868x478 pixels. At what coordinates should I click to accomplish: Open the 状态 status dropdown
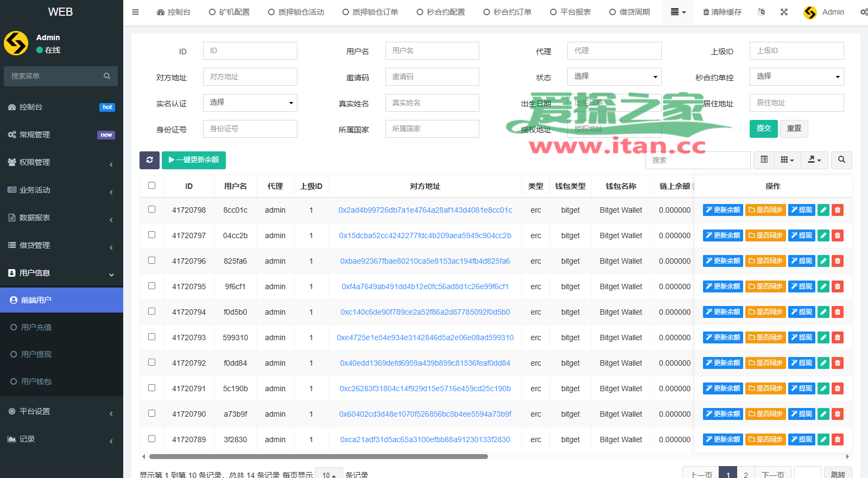614,77
